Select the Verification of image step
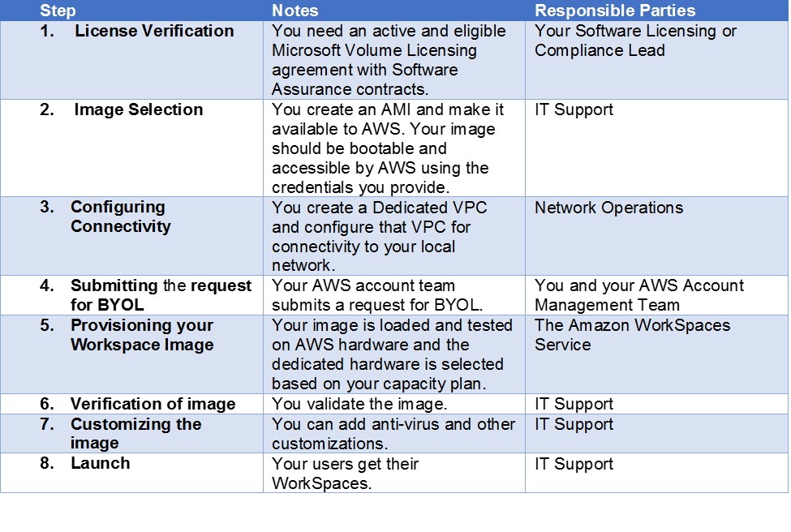 click(x=131, y=404)
